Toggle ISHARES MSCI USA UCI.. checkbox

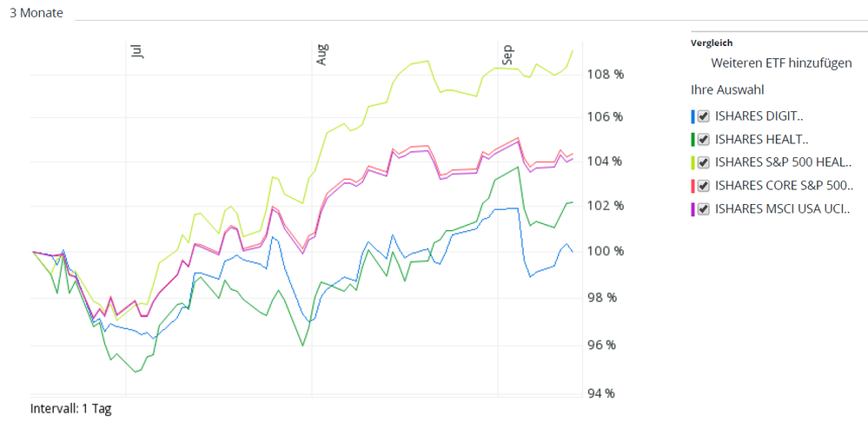click(x=704, y=208)
